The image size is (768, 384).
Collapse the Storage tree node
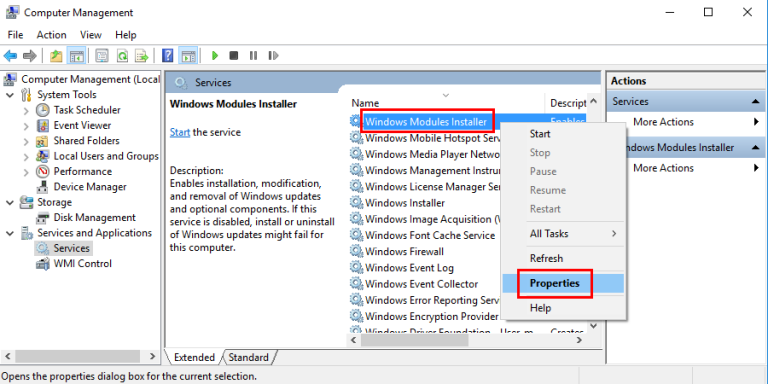click(10, 203)
